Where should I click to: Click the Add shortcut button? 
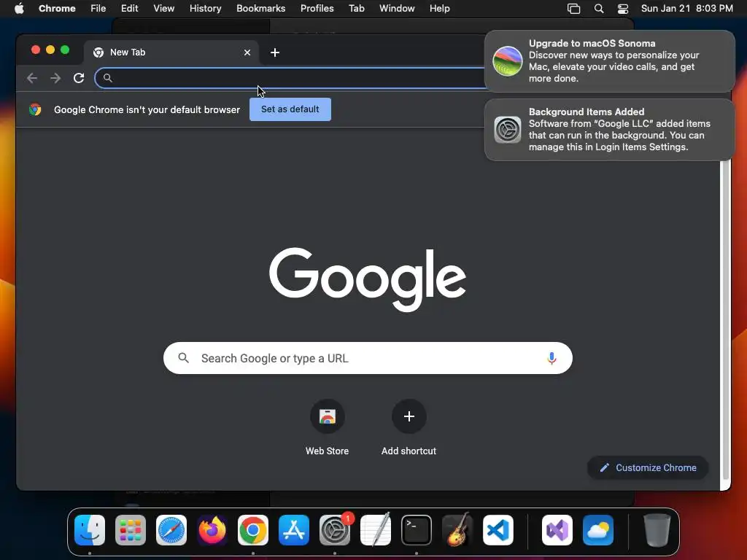409,427
